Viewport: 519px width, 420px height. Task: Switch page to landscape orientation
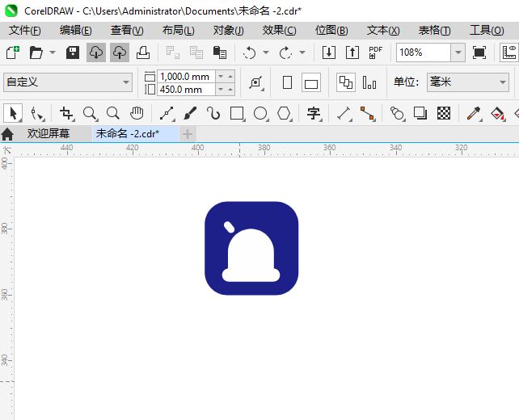(x=310, y=82)
